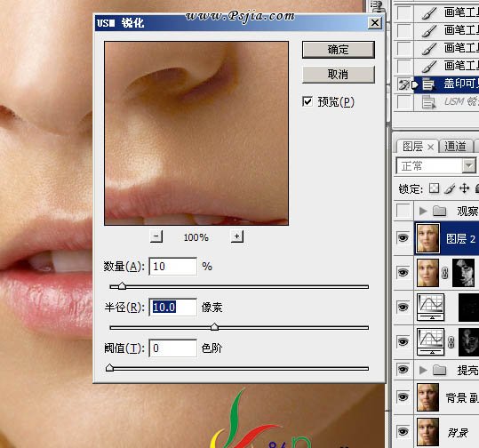Viewport: 479px width, 448px height.
Task: Open the 正常 blend mode dropdown
Action: 436,166
